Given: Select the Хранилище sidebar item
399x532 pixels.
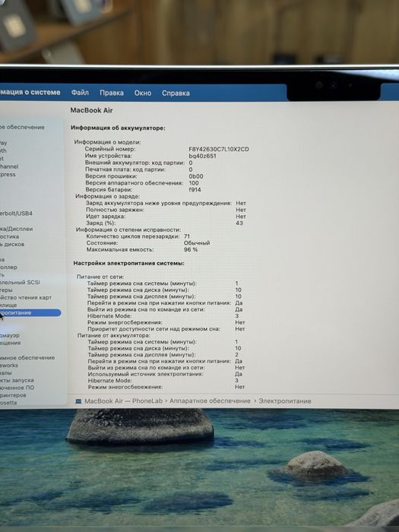Looking at the screenshot, I should tap(8, 305).
